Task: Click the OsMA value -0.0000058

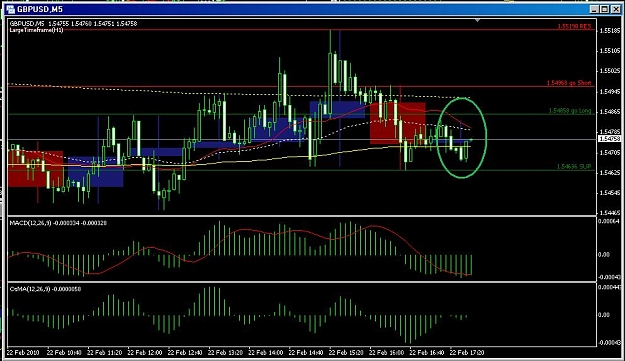Action: point(67,289)
